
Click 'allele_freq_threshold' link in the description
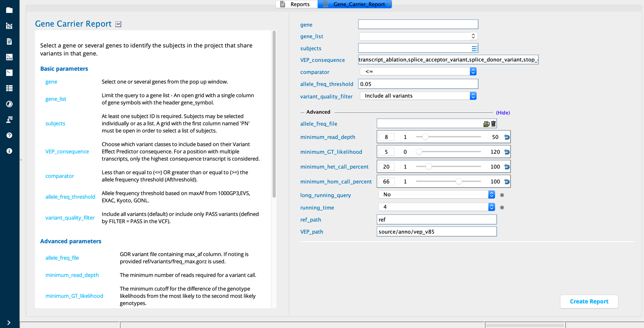coord(70,197)
